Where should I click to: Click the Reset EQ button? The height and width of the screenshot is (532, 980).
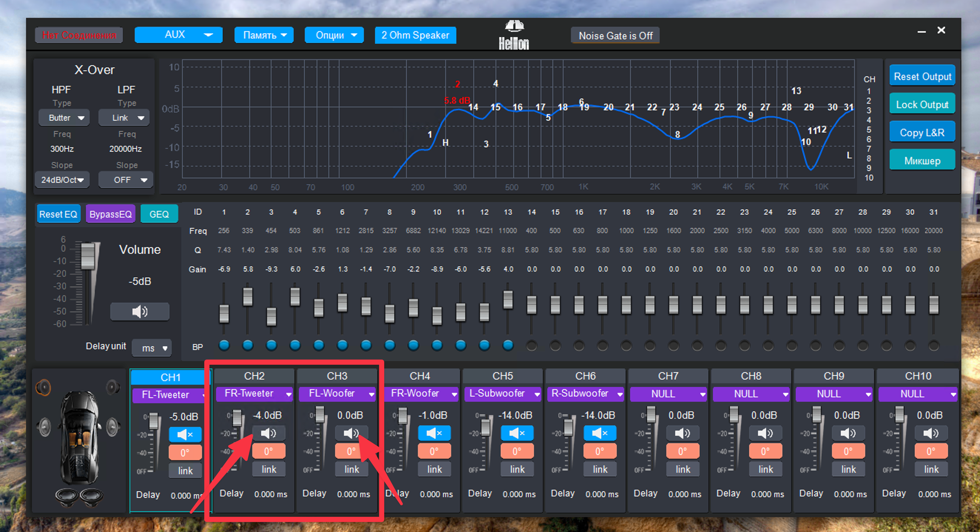[58, 214]
